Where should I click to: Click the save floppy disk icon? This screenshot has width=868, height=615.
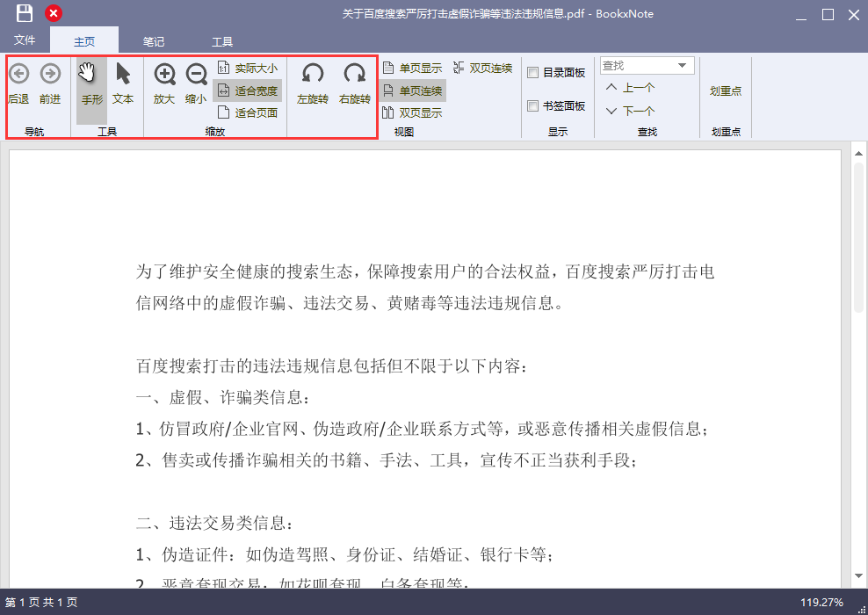pos(25,12)
